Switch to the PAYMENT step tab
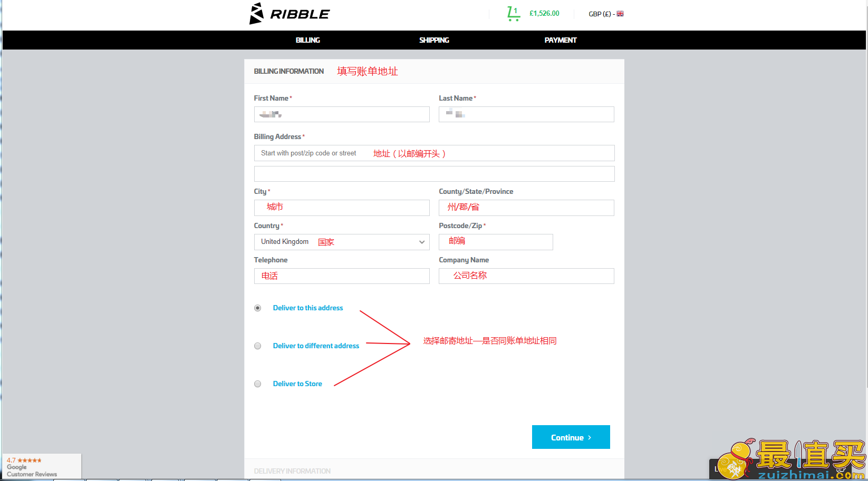Screen dimensions: 868x481 pos(561,40)
